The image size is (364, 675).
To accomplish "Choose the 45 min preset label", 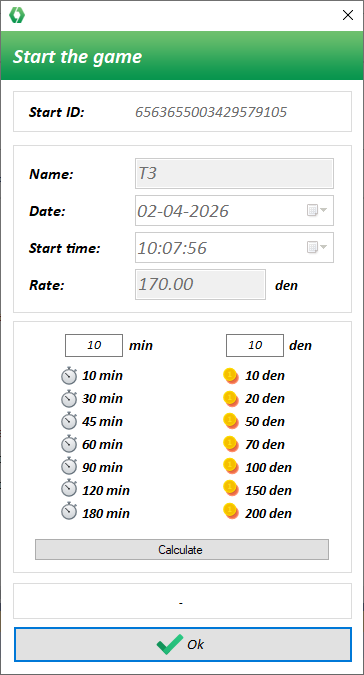I will pos(102,422).
